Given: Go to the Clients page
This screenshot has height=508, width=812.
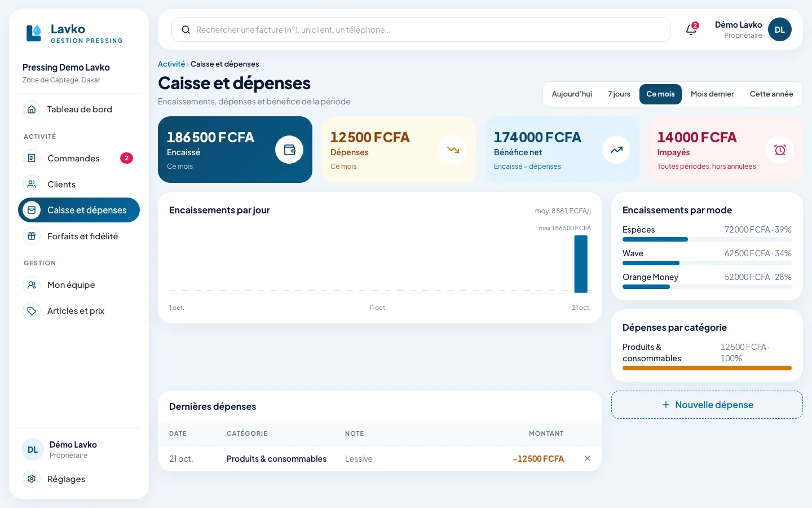Looking at the screenshot, I should tap(79, 185).
